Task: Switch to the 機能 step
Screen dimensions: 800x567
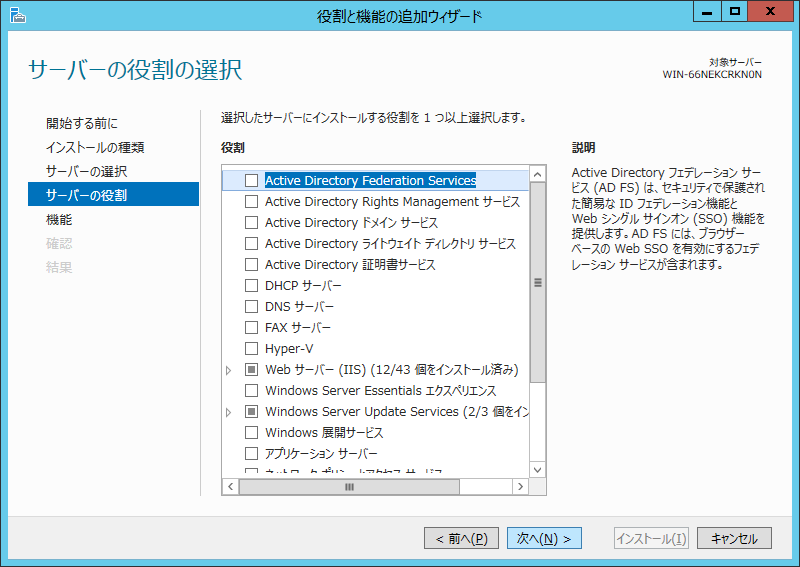Action: [x=59, y=219]
